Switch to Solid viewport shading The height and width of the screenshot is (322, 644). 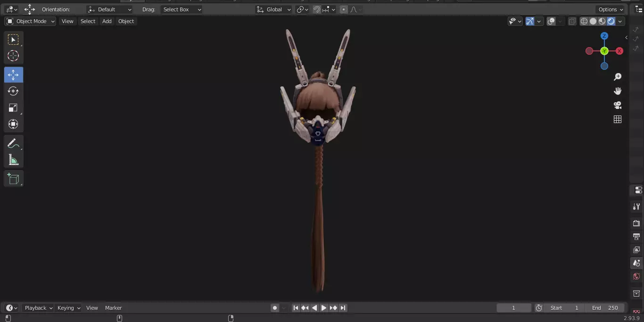point(593,21)
